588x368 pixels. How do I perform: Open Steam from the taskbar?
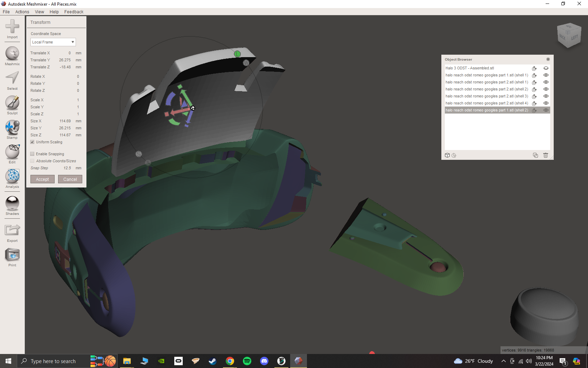coord(212,361)
